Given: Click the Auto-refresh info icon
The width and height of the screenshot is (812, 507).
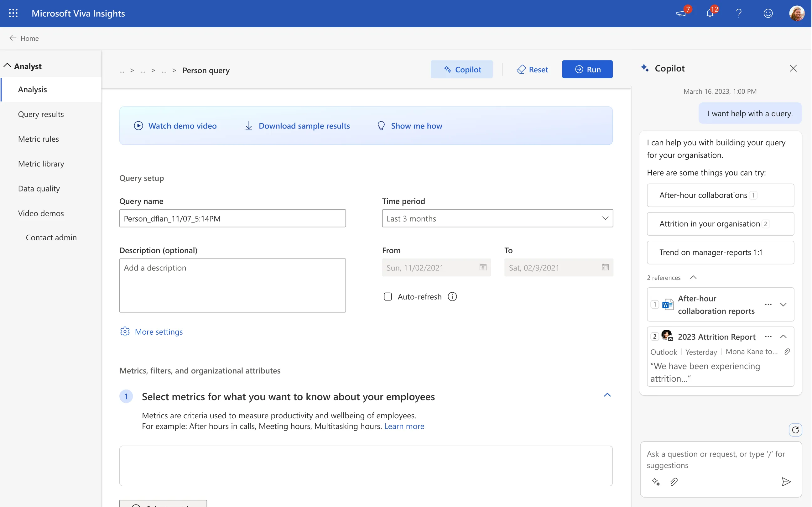Looking at the screenshot, I should [x=452, y=297].
